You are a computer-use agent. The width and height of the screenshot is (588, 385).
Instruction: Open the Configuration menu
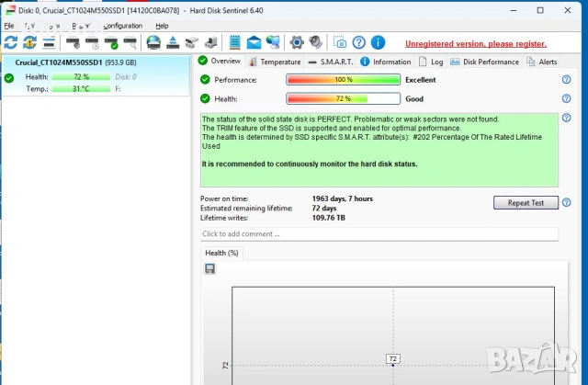[x=123, y=26]
